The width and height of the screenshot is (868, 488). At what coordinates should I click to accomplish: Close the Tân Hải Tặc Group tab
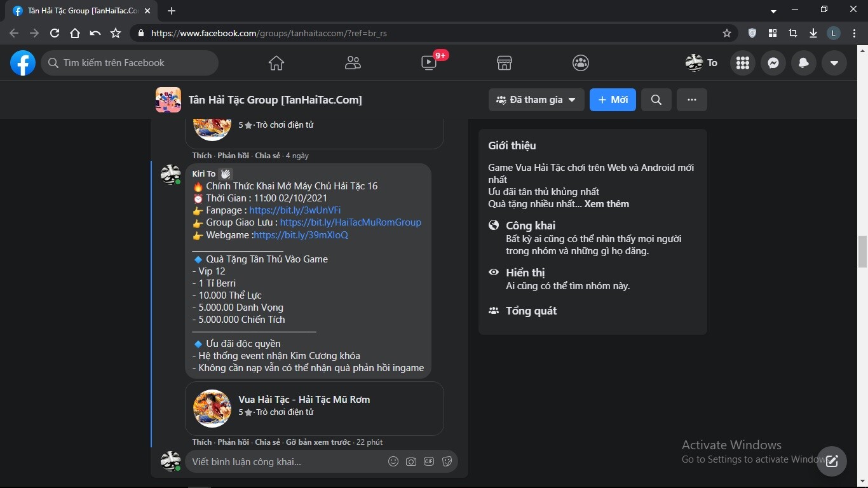pyautogui.click(x=147, y=11)
